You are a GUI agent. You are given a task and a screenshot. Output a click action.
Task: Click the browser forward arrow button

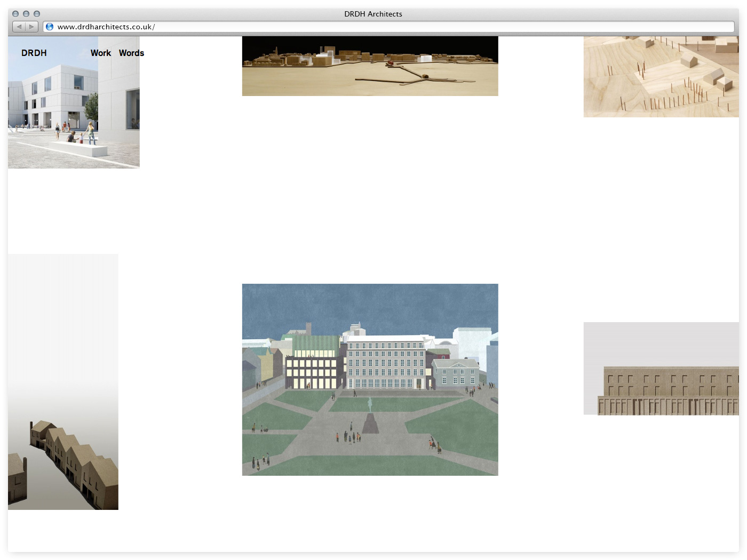pyautogui.click(x=31, y=27)
